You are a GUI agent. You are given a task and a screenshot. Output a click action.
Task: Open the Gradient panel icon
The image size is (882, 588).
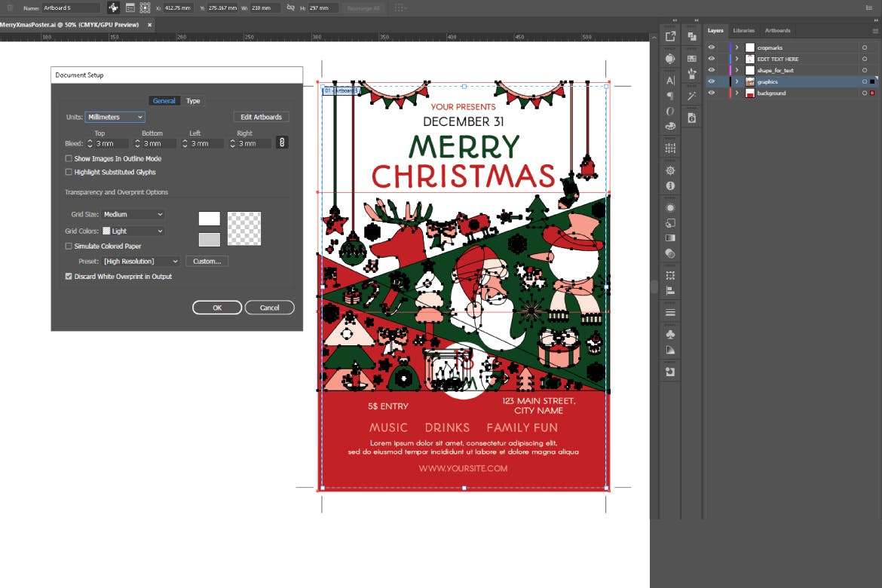point(670,238)
